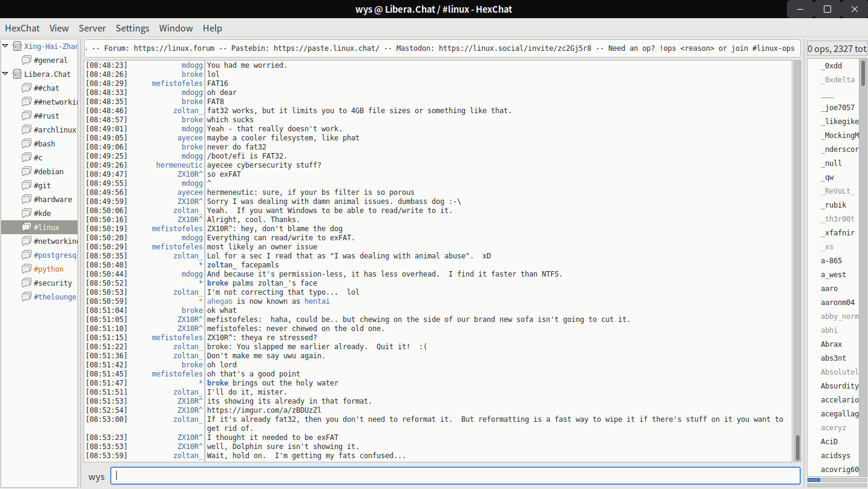Viewport: 868px width, 489px height.
Task: Open the Settings menu
Action: [132, 28]
